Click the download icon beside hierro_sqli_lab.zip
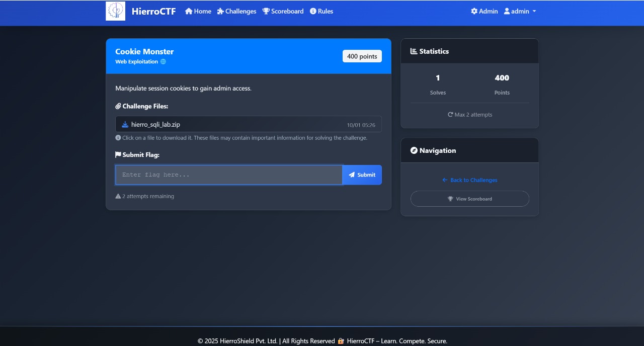Screen dimensions: 644x346 pos(125,124)
